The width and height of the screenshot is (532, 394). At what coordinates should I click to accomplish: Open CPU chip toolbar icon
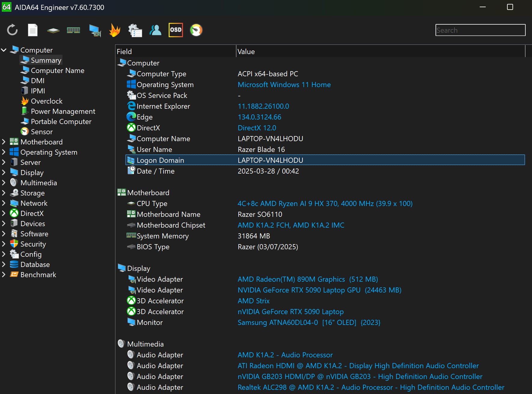pyautogui.click(x=53, y=30)
